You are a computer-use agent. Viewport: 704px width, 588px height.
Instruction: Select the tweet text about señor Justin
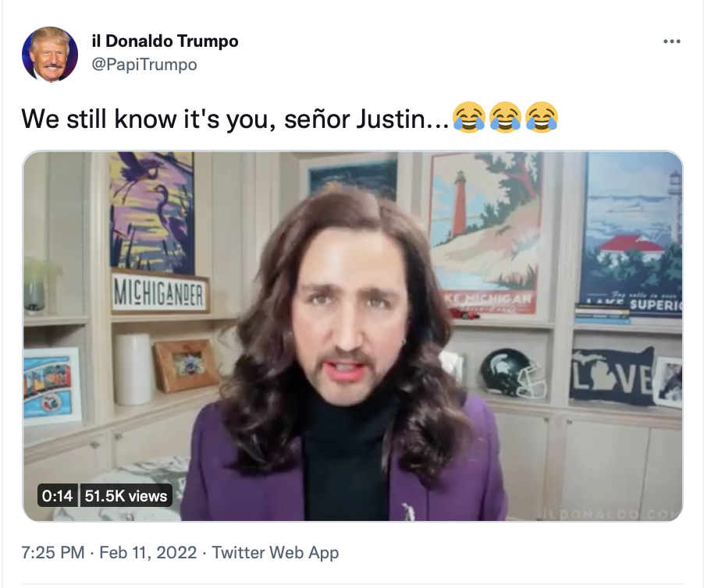(235, 119)
